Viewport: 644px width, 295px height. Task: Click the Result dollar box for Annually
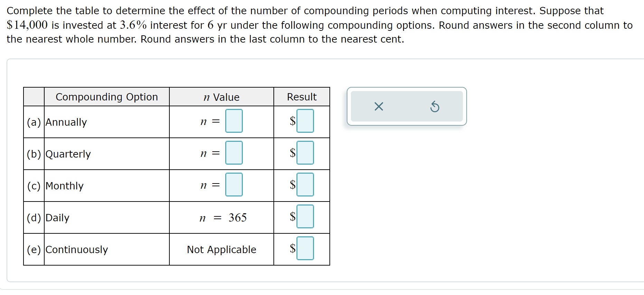305,121
